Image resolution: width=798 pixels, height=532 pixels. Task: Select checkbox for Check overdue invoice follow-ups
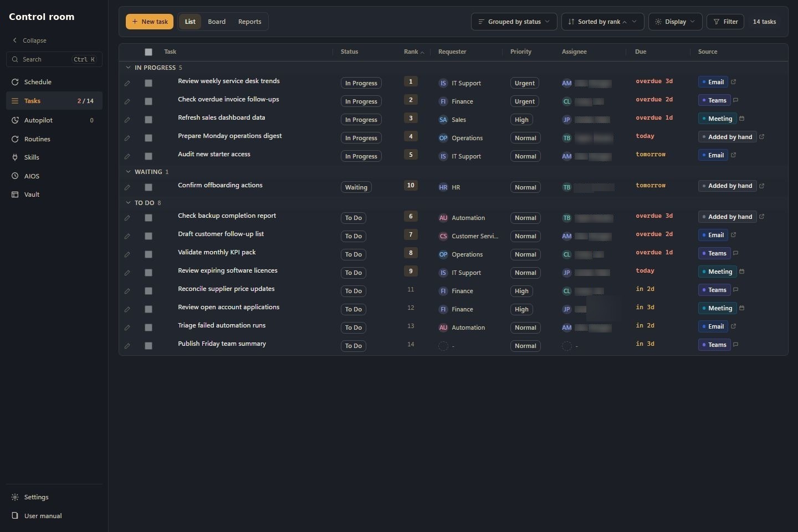pos(149,101)
